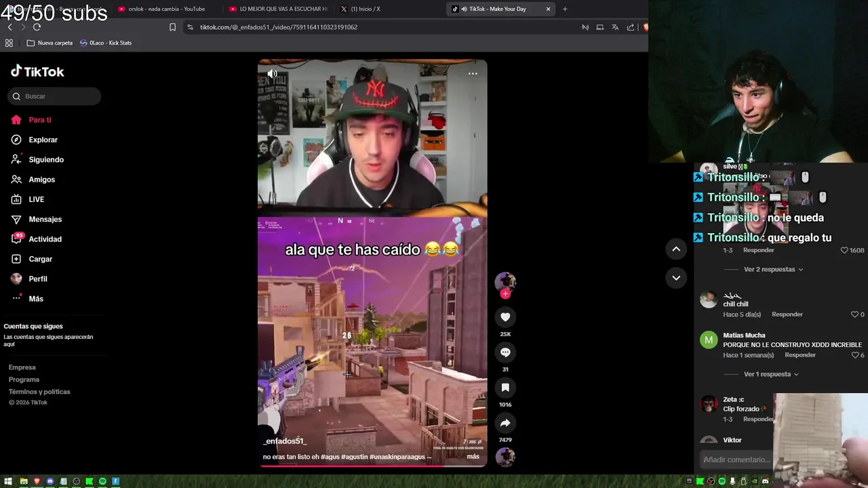Click the Añadir comentario field
This screenshot has height=488, width=868.
[736, 460]
